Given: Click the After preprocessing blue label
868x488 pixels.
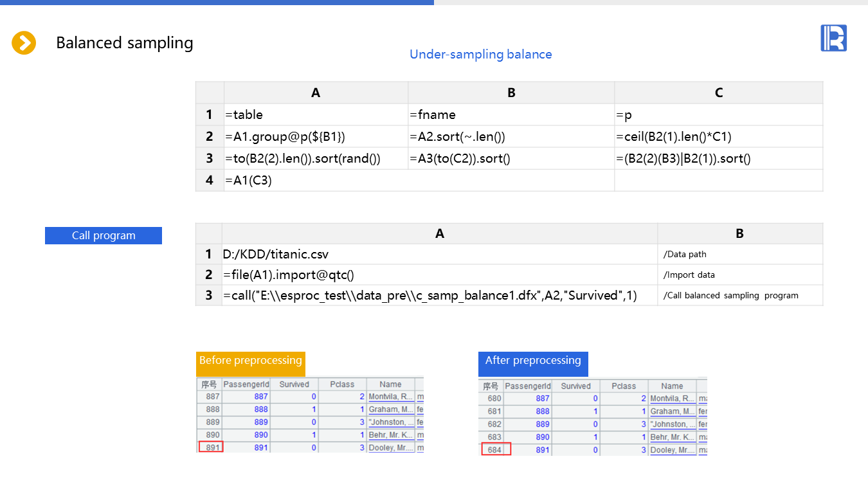Looking at the screenshot, I should (x=533, y=361).
